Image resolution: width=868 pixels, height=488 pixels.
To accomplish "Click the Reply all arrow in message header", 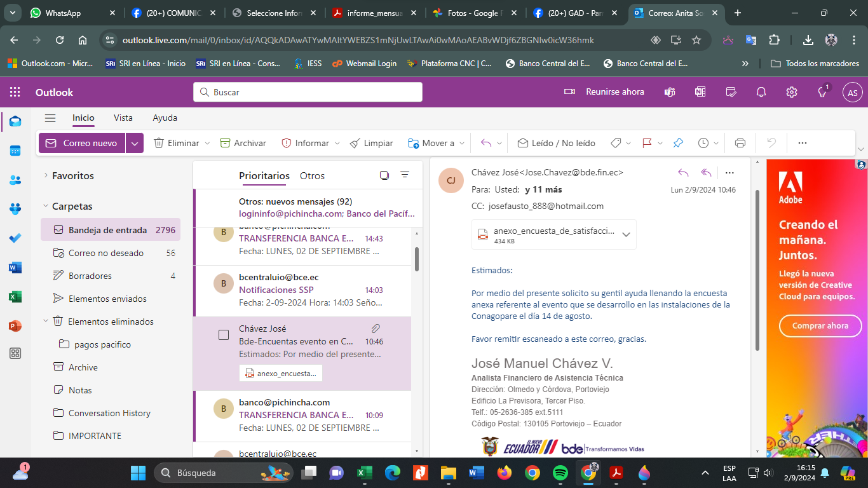I will 705,172.
